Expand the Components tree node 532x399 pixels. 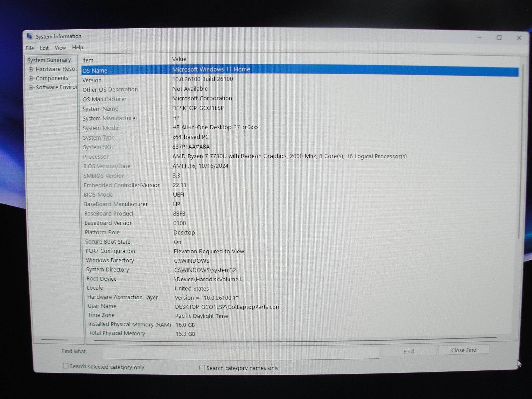[x=31, y=78]
